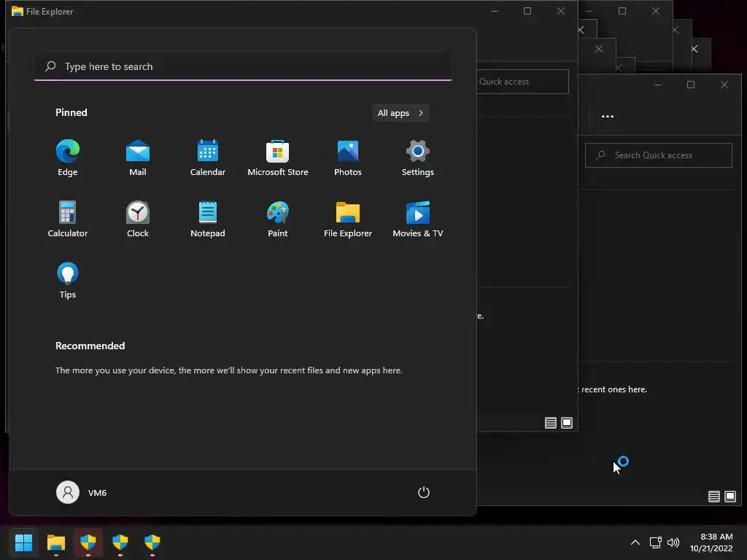Select the highlighted shield icon on taskbar

pyautogui.click(x=88, y=542)
